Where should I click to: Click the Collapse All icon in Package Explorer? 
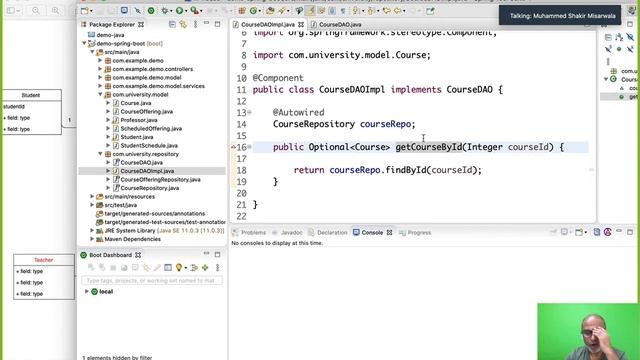pyautogui.click(x=172, y=24)
